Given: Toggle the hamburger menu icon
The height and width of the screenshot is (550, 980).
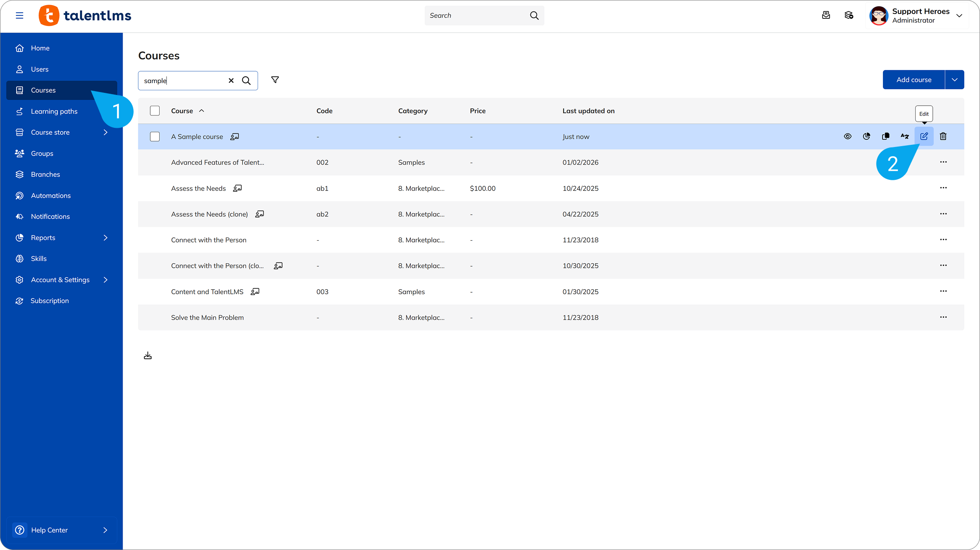Looking at the screenshot, I should point(20,15).
